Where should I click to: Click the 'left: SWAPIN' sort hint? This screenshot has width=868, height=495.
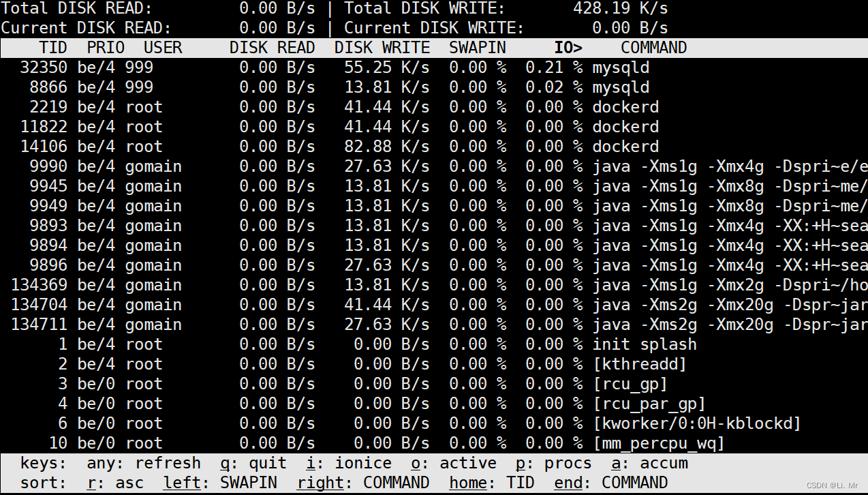tap(220, 483)
